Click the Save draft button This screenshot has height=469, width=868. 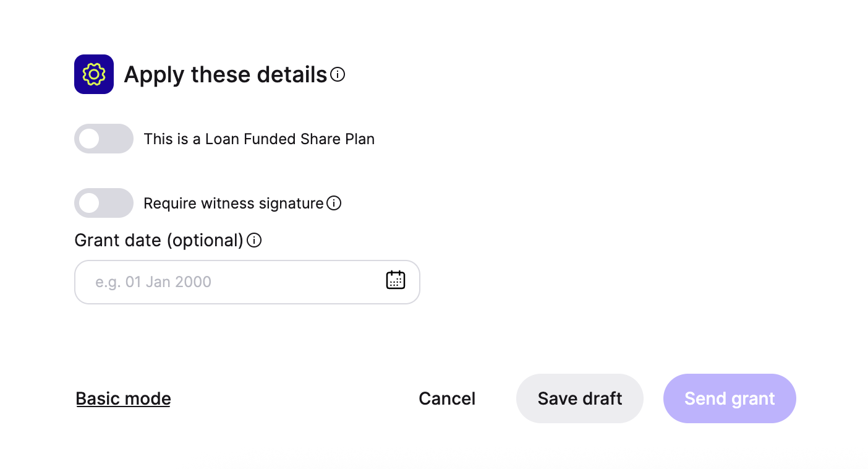click(x=579, y=398)
